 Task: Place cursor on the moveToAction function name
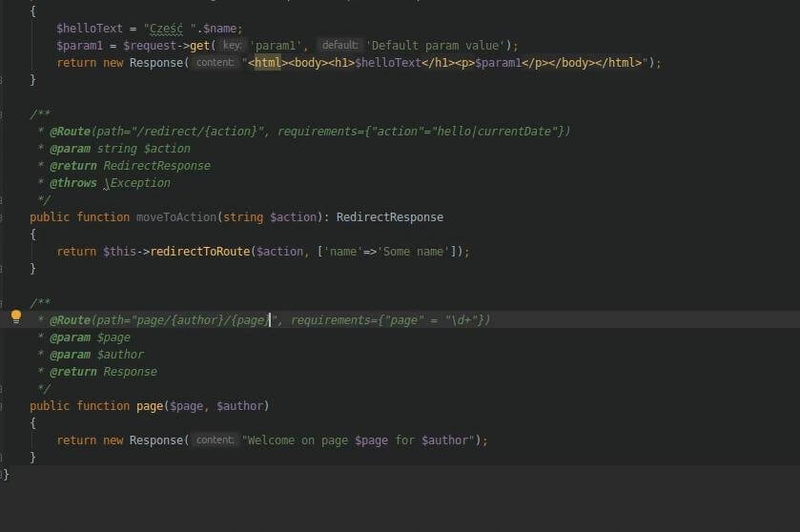(x=176, y=217)
